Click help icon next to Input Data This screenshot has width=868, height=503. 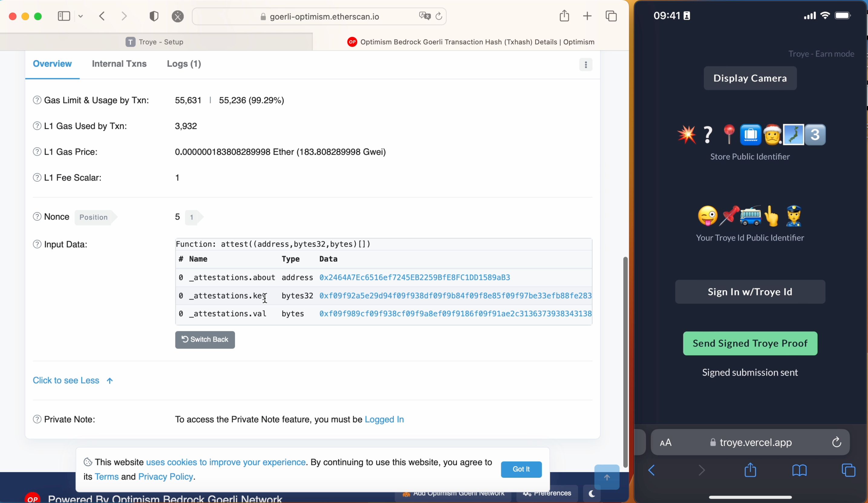(37, 245)
